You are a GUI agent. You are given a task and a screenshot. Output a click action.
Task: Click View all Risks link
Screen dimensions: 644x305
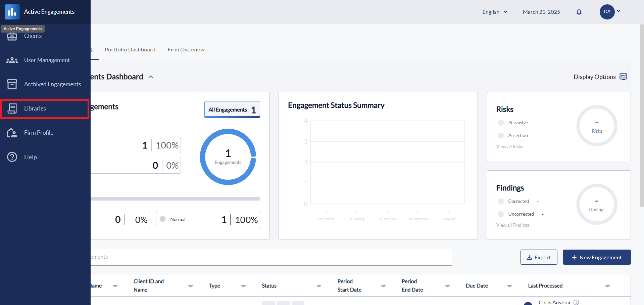[x=509, y=146]
